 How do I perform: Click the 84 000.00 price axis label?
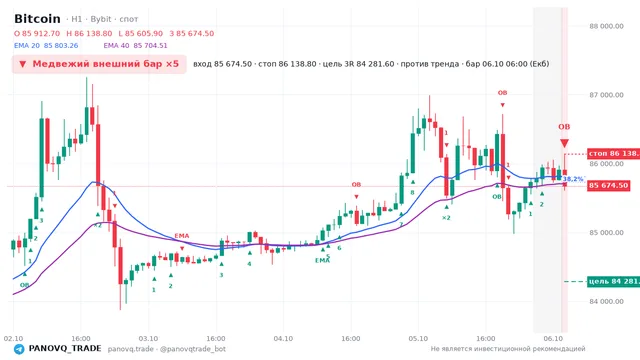(x=606, y=302)
